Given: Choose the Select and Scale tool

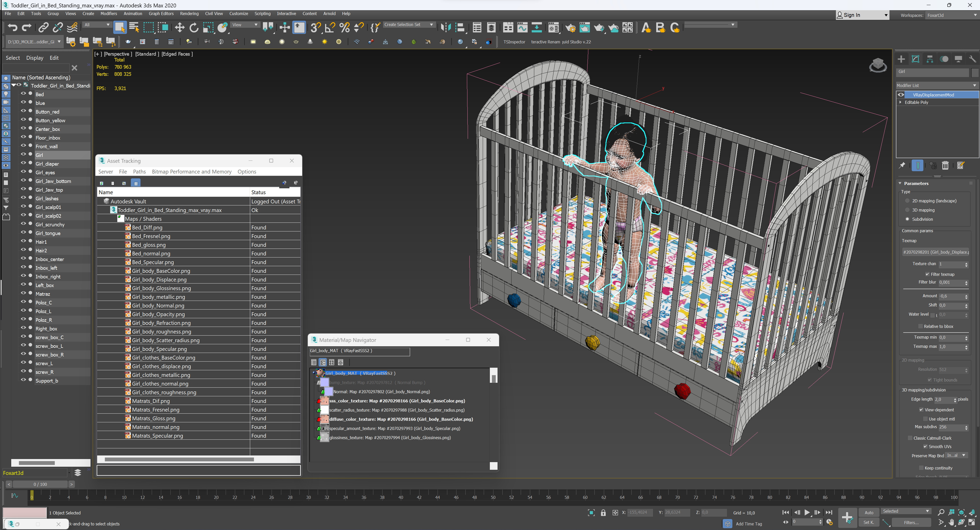Looking at the screenshot, I should [x=208, y=27].
